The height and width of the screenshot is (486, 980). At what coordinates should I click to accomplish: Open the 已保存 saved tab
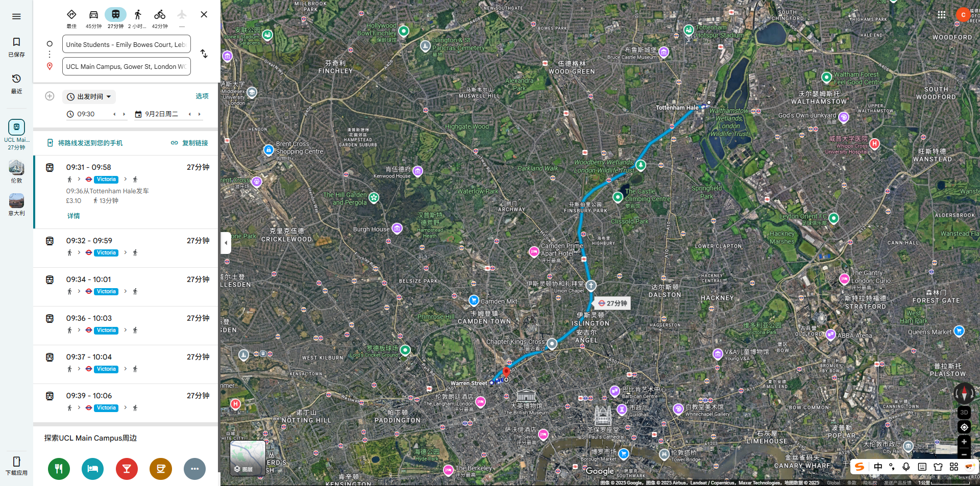point(16,47)
